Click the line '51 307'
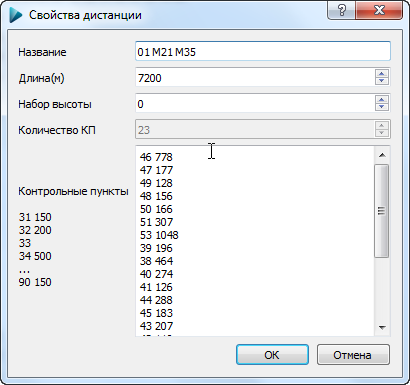This screenshot has height=385, width=410. point(156,222)
